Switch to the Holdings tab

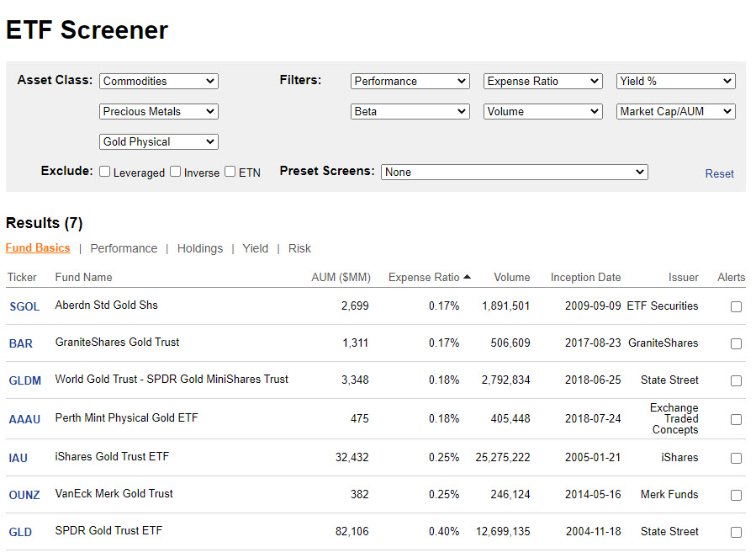[200, 248]
